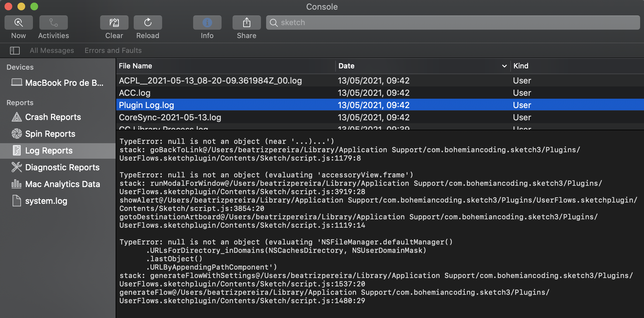Click the Mac Analytics Data chart icon
Viewport: 644px width, 318px height.
16,184
